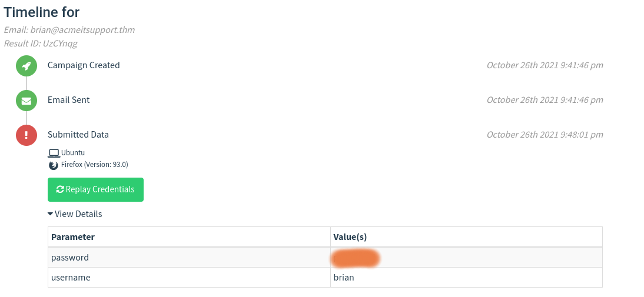Select the Campaign Created event label

pyautogui.click(x=84, y=65)
